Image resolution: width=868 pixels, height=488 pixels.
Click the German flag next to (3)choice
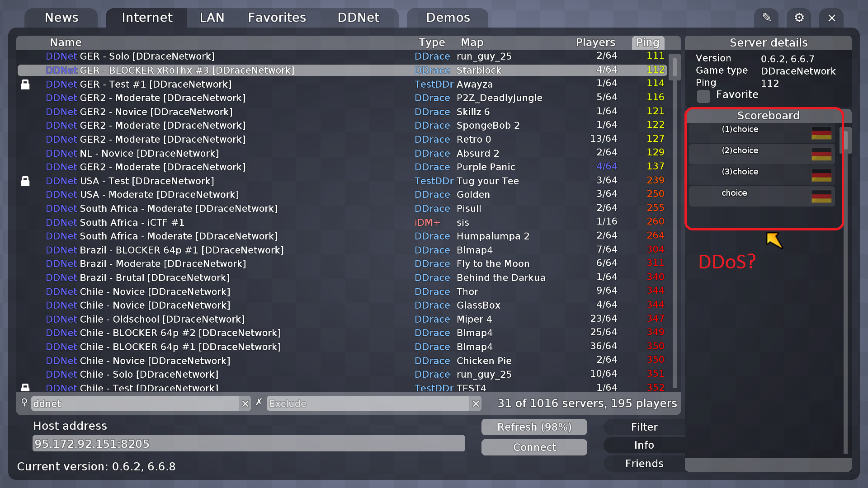pos(822,175)
